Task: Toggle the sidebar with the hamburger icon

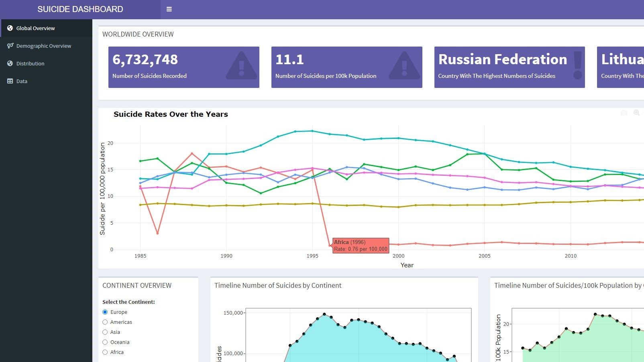Action: click(169, 9)
